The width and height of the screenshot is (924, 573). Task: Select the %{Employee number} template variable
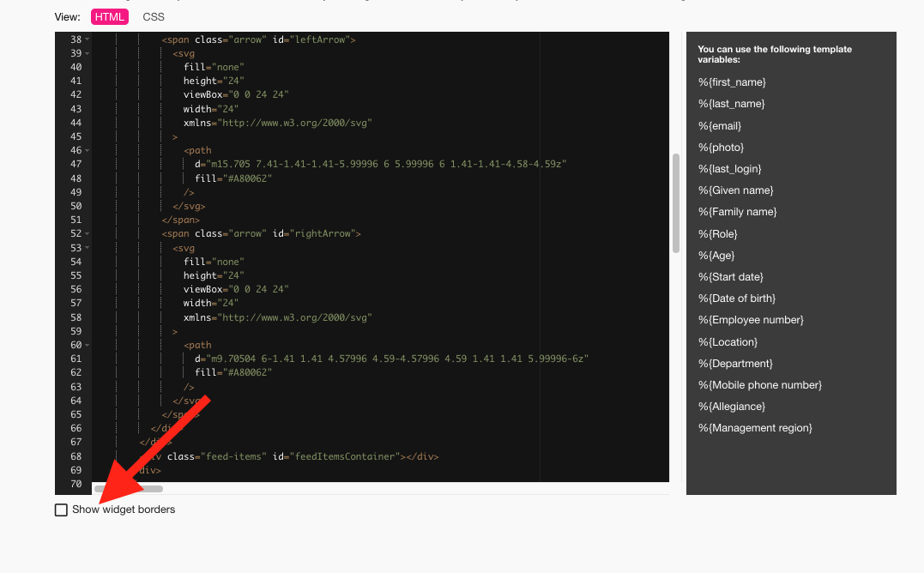tap(750, 320)
